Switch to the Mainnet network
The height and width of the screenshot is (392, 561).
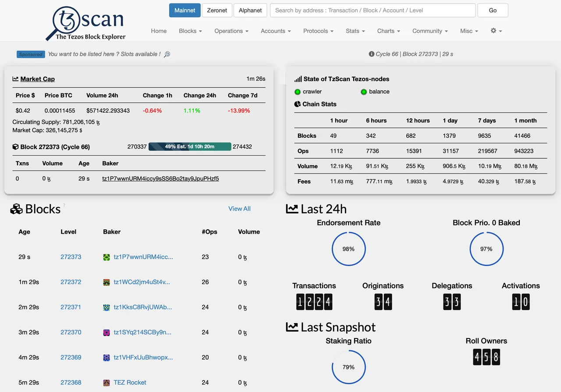pyautogui.click(x=185, y=10)
